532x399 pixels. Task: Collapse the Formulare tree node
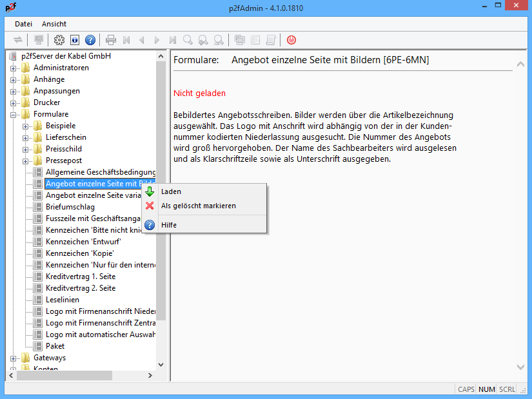[x=14, y=115]
